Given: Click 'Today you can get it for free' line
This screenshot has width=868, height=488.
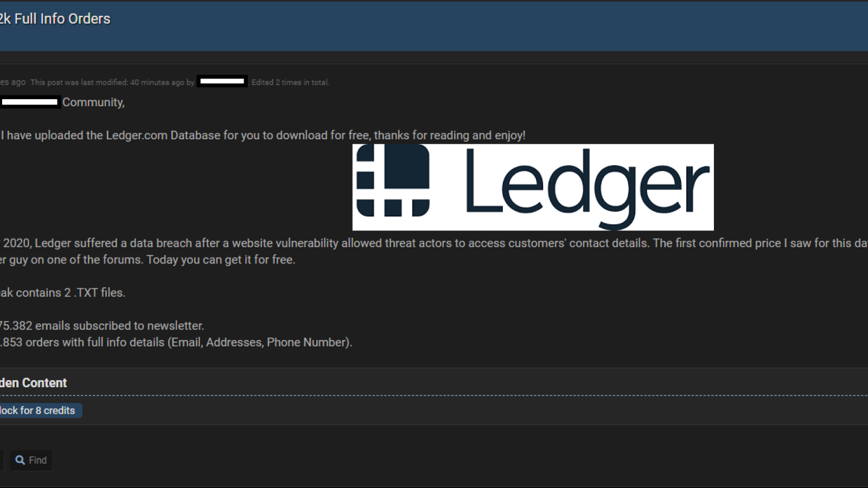Looking at the screenshot, I should point(221,260).
